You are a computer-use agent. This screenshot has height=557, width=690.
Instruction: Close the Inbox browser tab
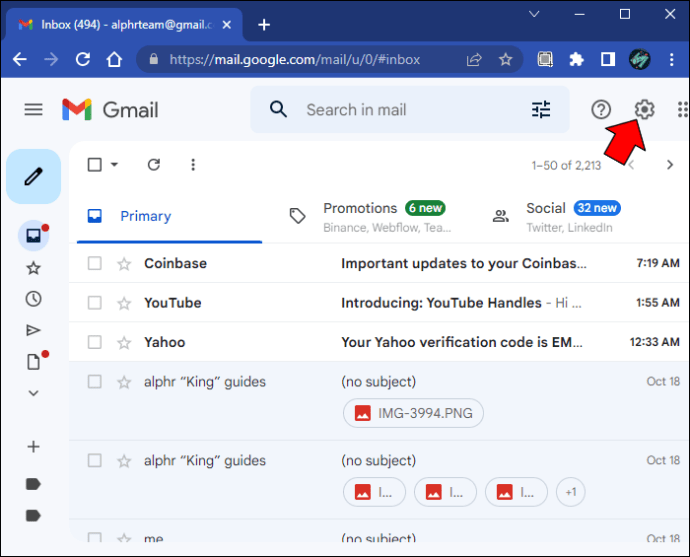point(227,25)
